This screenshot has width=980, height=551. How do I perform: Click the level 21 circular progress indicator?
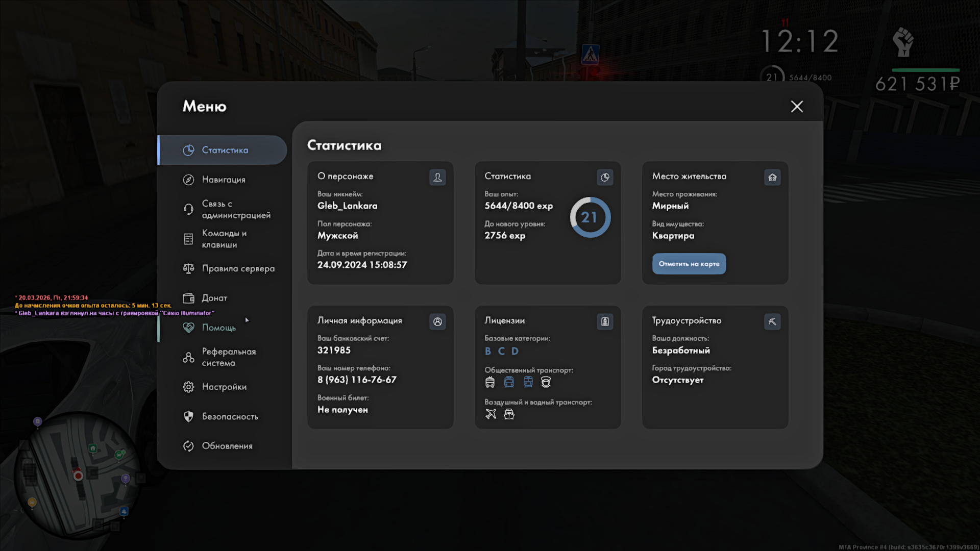coord(590,217)
